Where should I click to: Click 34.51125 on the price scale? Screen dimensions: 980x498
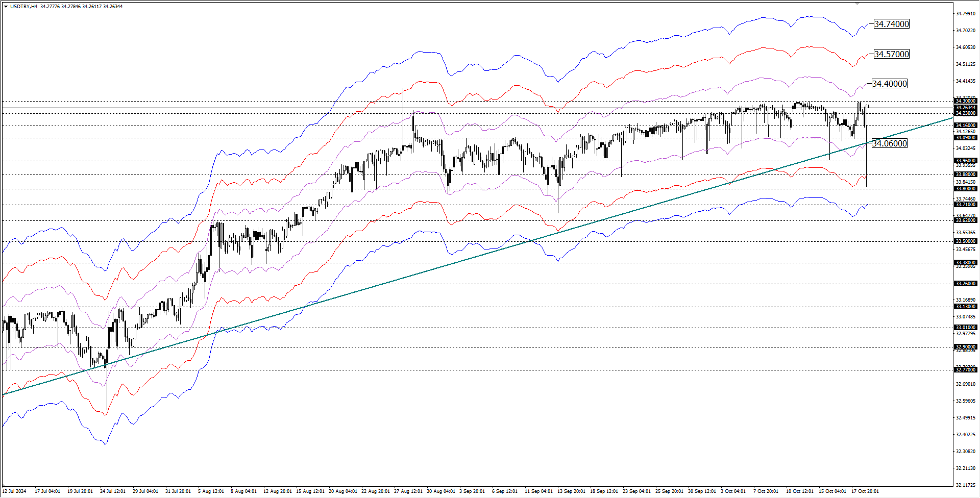pos(966,64)
